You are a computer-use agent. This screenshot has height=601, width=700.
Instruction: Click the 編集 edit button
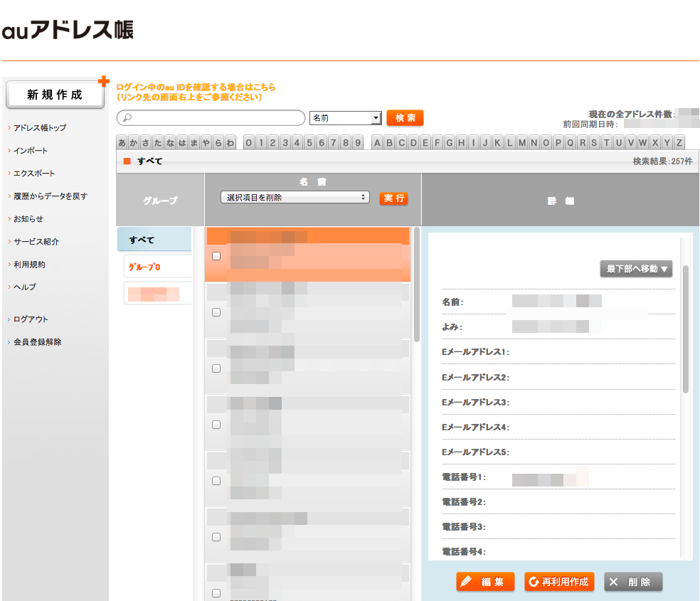(x=485, y=582)
